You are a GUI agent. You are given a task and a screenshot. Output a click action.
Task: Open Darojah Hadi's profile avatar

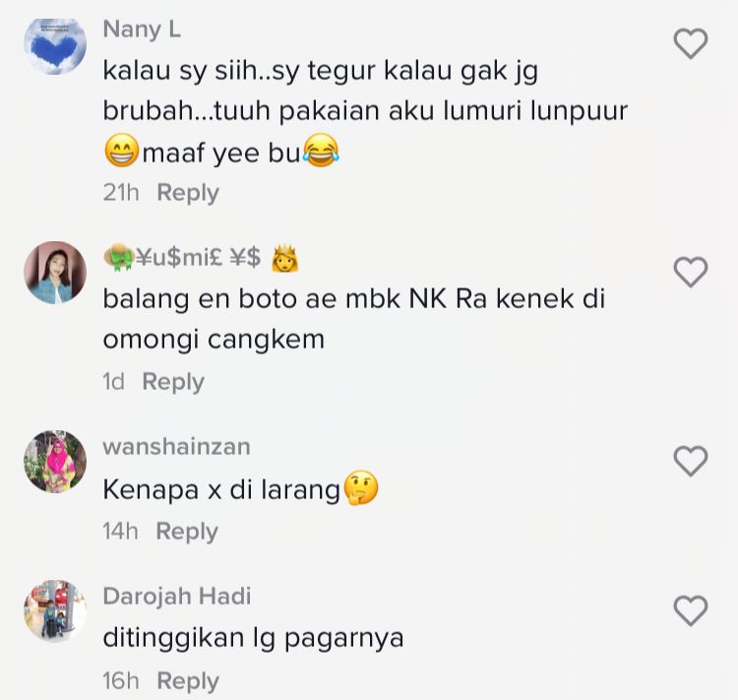pyautogui.click(x=55, y=611)
